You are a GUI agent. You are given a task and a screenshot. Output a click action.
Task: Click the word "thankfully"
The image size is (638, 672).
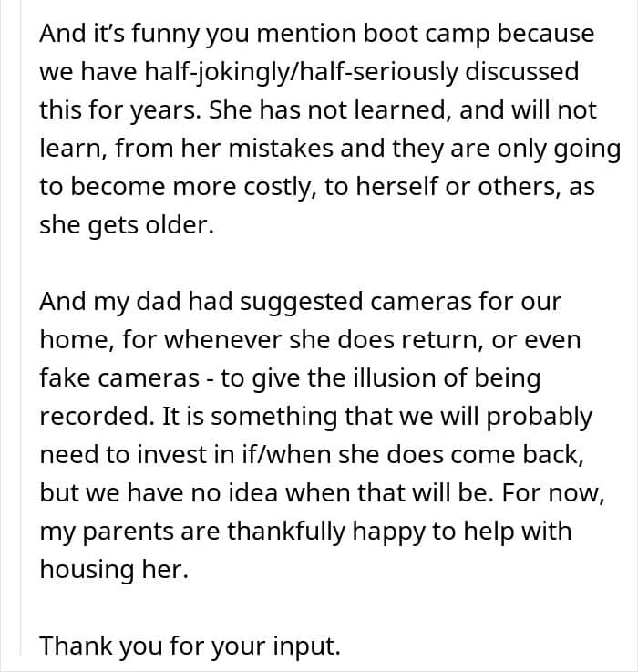[x=295, y=531]
